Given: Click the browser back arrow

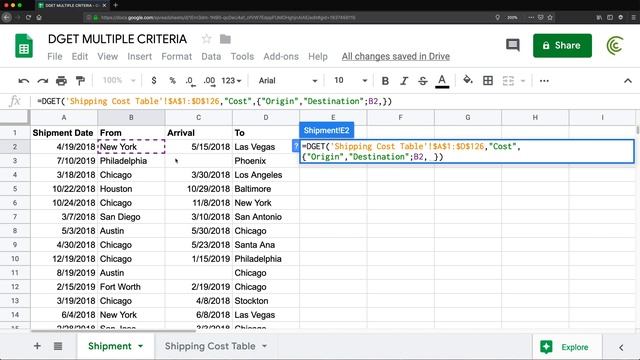Looking at the screenshot, I should (x=7, y=18).
